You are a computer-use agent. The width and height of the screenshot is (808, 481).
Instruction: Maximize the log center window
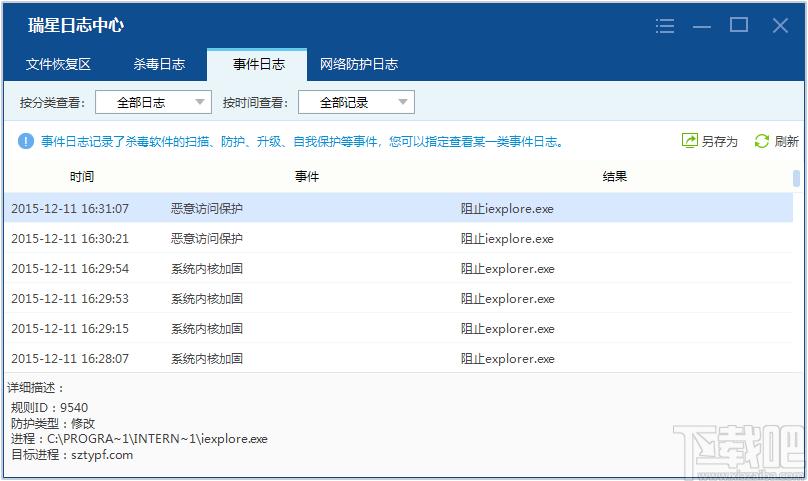(x=739, y=25)
